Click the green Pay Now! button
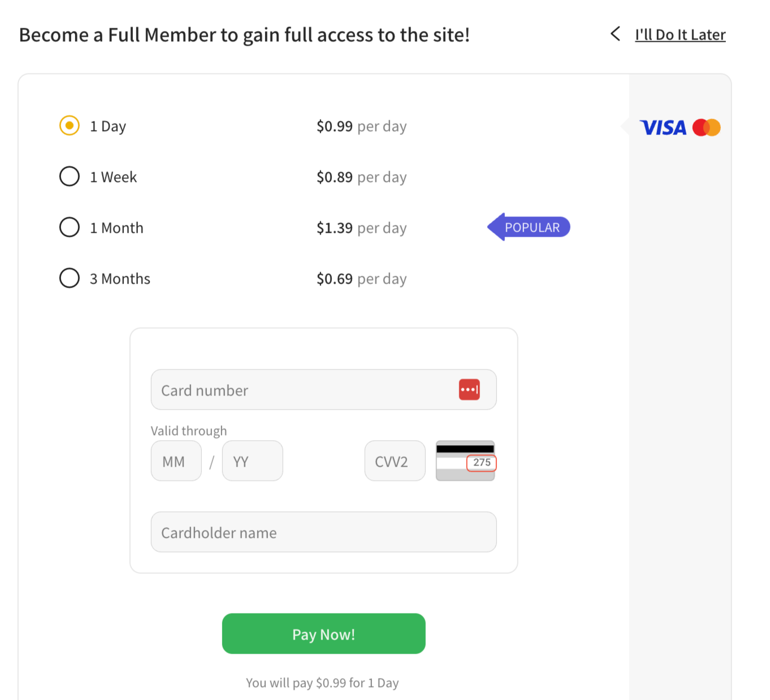This screenshot has width=770, height=700. [323, 633]
